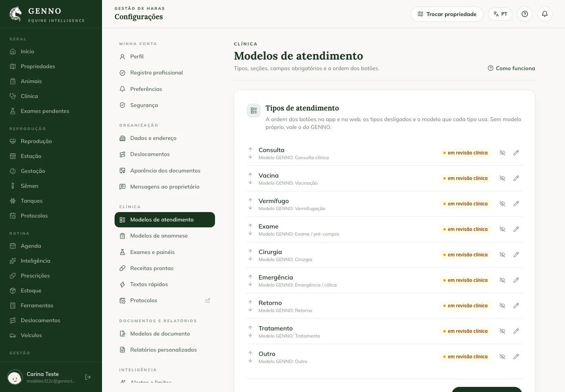The image size is (565, 392).
Task: Open the Como funciona help link
Action: pyautogui.click(x=511, y=68)
